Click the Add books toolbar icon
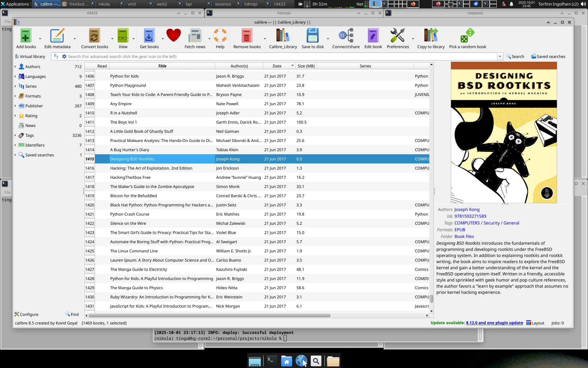588x368 pixels. 26,36
